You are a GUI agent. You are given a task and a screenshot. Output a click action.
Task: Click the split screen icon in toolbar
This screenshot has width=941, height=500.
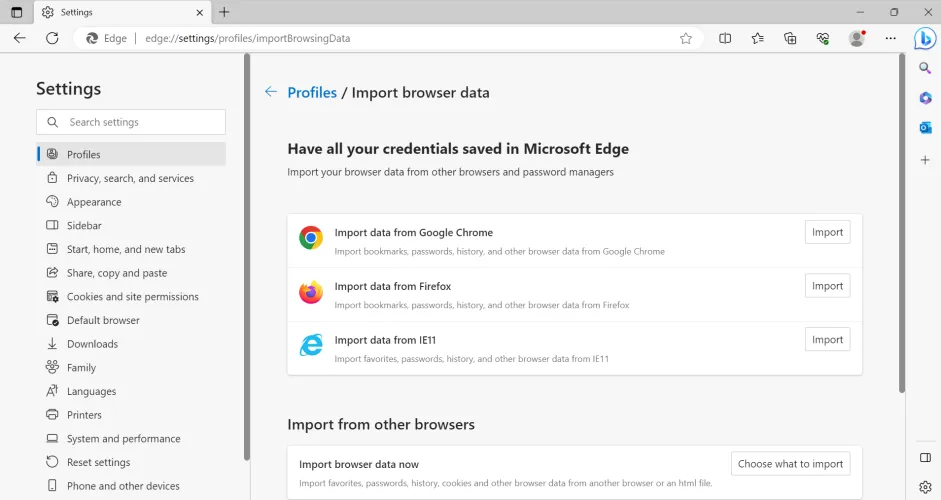point(725,38)
